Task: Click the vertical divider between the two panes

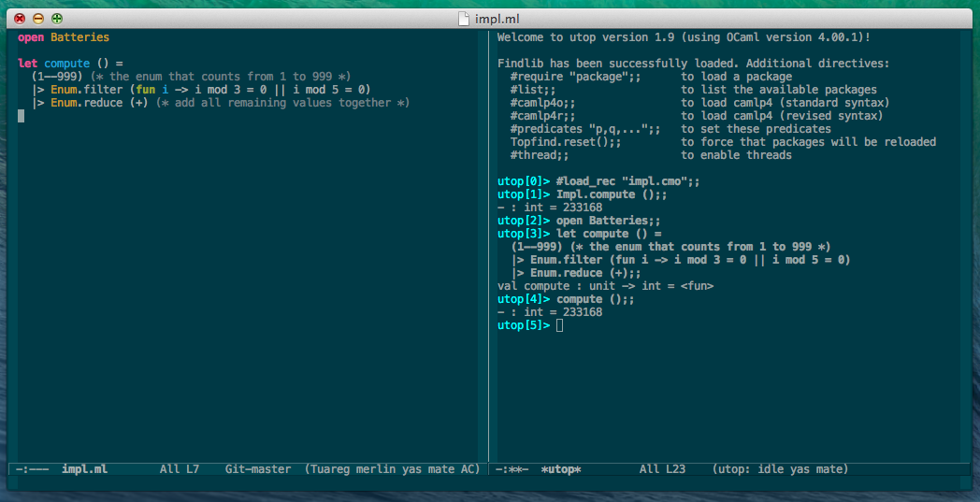Action: tap(488, 243)
